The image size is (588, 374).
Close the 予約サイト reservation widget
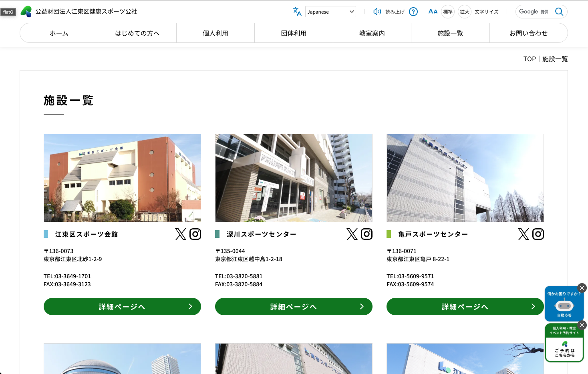point(582,325)
